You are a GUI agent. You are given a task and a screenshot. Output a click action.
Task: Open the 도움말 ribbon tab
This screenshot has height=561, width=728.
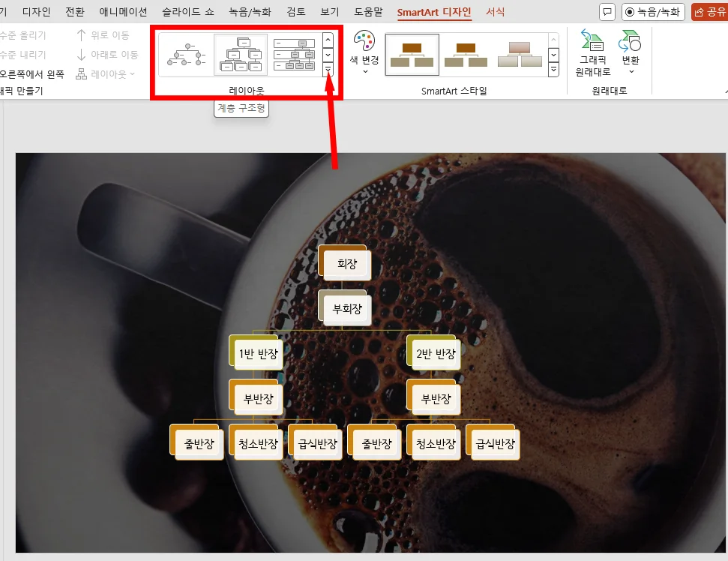tap(368, 11)
